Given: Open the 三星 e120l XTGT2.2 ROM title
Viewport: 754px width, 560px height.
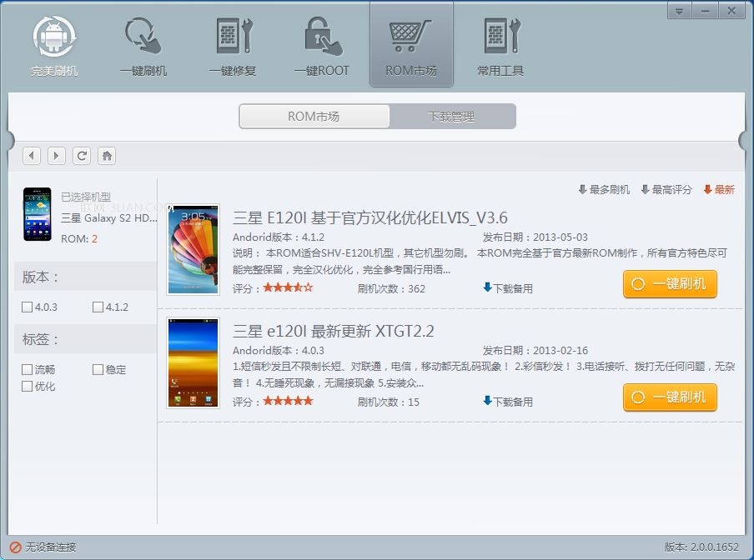Looking at the screenshot, I should pos(334,331).
